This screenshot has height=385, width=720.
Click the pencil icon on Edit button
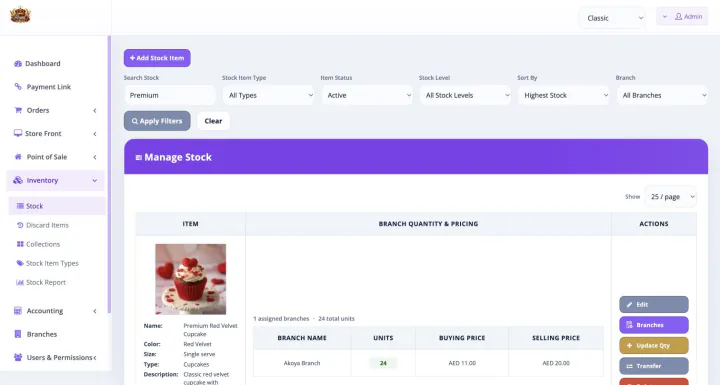tap(630, 305)
